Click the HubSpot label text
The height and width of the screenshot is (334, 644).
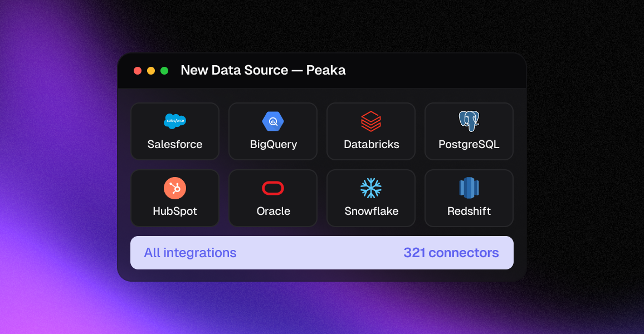point(175,211)
